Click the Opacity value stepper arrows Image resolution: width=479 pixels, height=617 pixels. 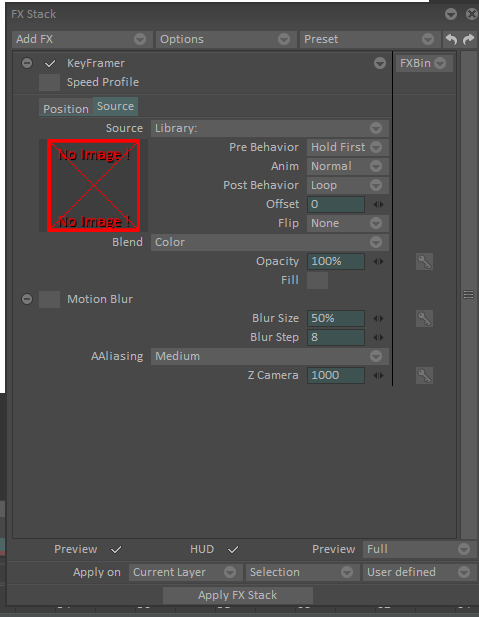point(378,262)
